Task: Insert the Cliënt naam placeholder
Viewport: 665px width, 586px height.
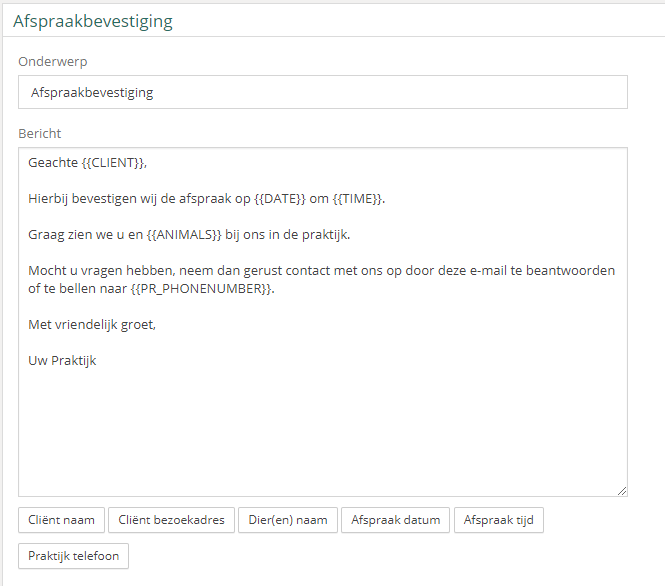Action: pos(61,520)
